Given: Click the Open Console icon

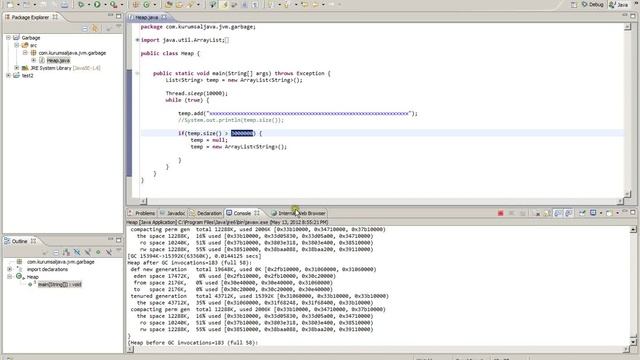Looking at the screenshot, I should pos(609,213).
